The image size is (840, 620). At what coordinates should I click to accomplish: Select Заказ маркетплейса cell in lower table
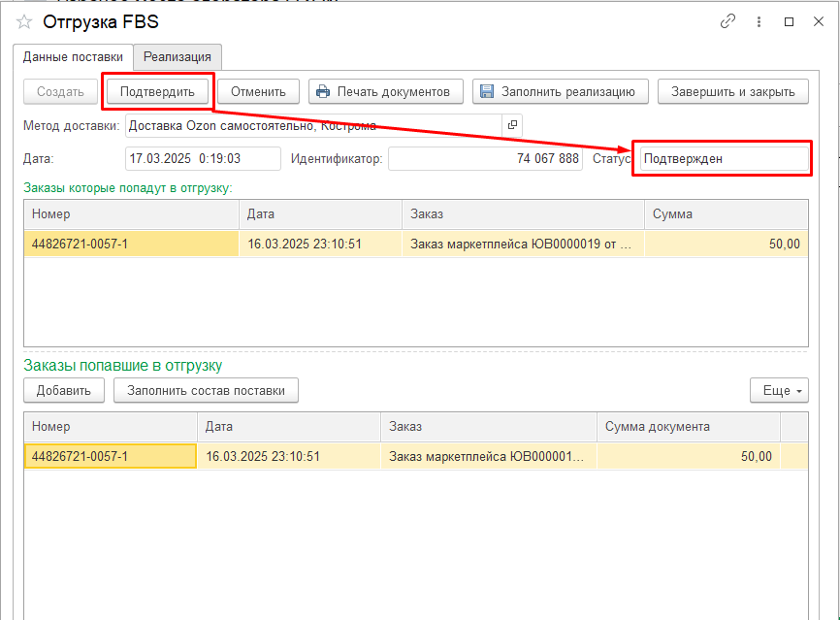[x=489, y=457]
